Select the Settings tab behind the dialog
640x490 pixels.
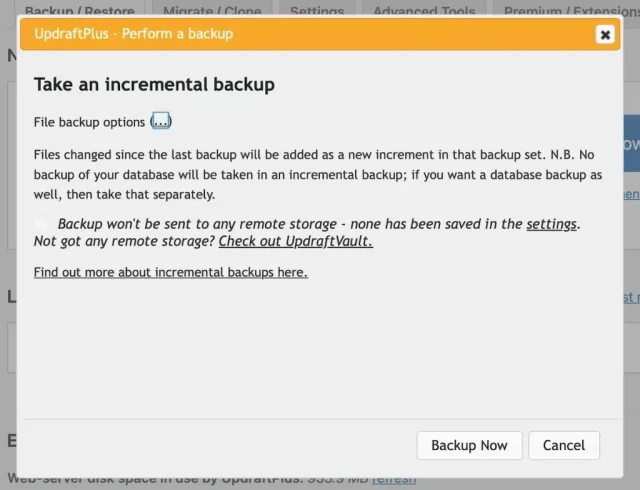(x=317, y=11)
